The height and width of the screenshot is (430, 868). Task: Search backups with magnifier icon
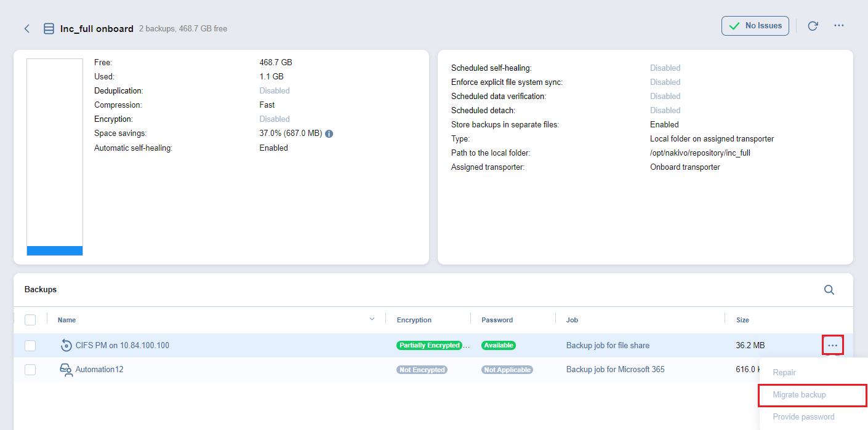(x=829, y=290)
